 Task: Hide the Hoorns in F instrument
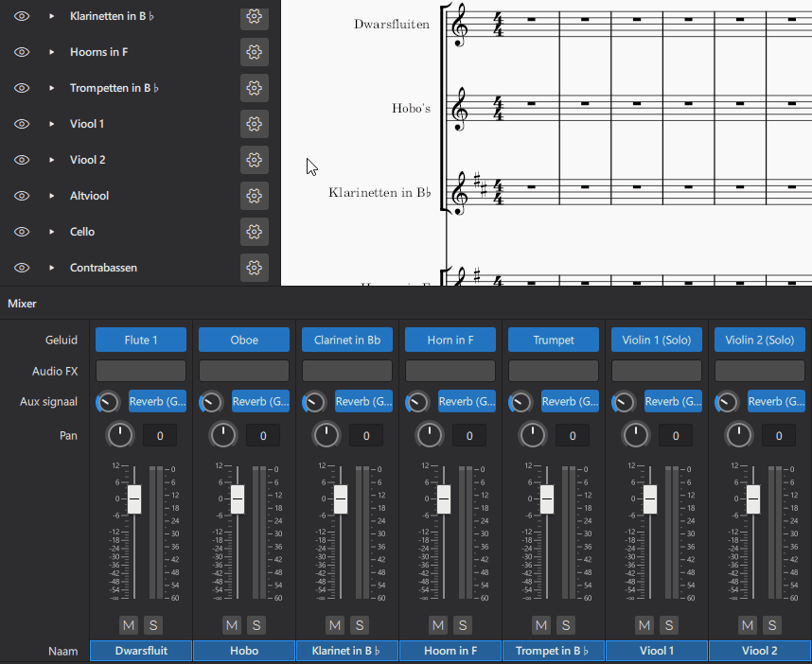point(21,52)
